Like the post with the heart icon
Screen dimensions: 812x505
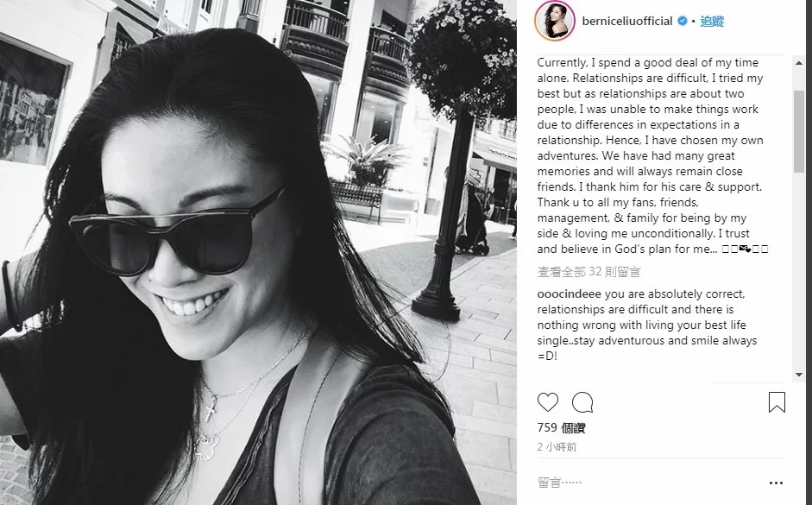tap(547, 402)
